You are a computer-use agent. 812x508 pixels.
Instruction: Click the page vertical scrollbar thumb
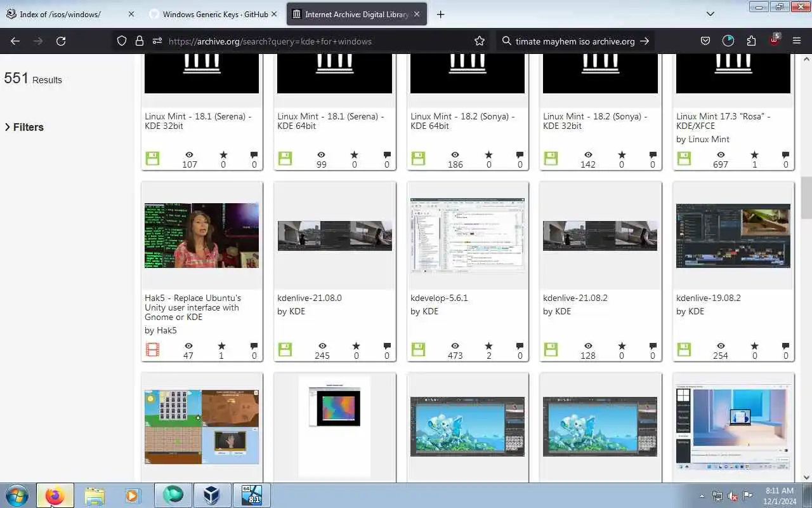(x=807, y=197)
